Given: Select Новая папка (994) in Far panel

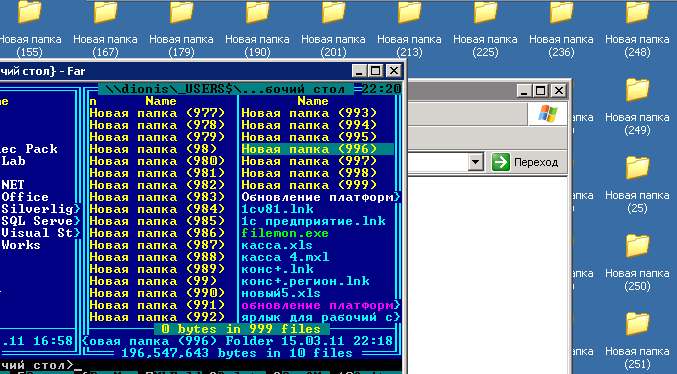Looking at the screenshot, I should pyautogui.click(x=309, y=125).
